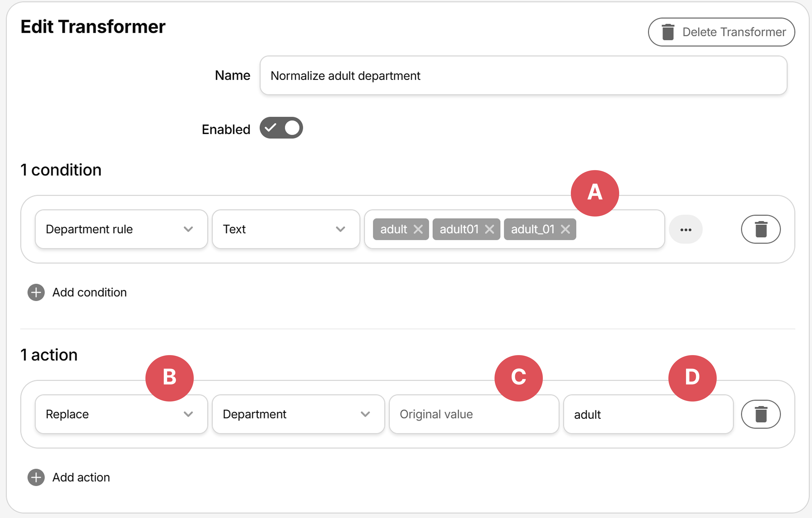Viewport: 812px width, 518px height.
Task: Toggle the Enabled switch off
Action: (x=281, y=128)
